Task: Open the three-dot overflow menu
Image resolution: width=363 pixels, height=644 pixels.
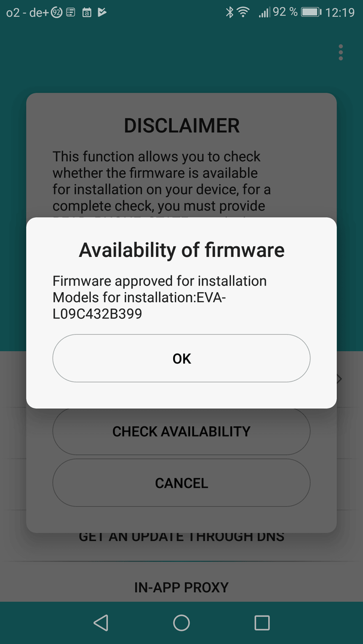Action: 340,52
